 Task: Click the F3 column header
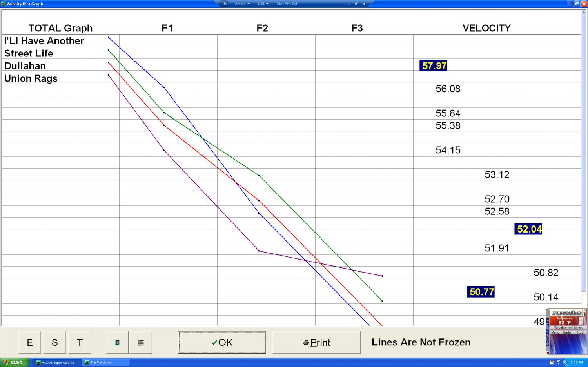pyautogui.click(x=357, y=28)
